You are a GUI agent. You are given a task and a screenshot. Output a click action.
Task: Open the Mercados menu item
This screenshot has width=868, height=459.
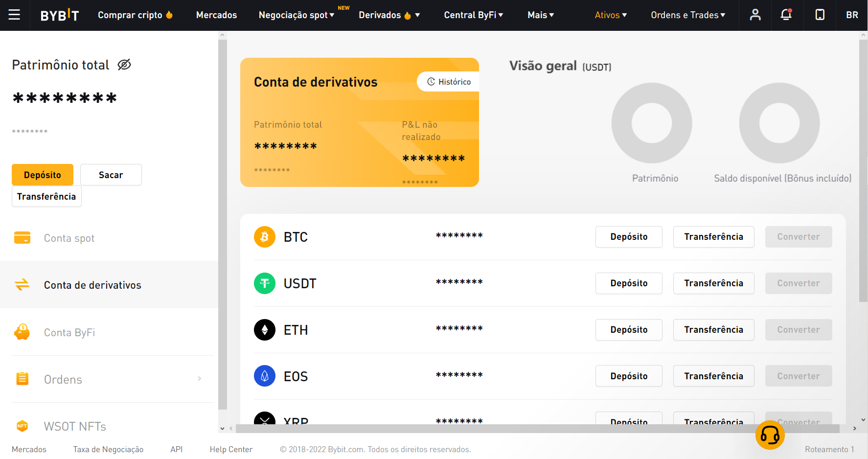[216, 15]
